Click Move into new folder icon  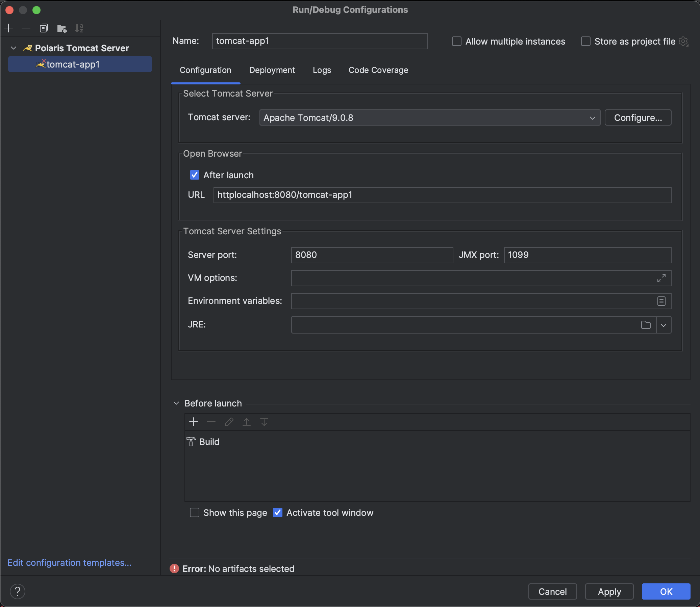click(x=62, y=28)
